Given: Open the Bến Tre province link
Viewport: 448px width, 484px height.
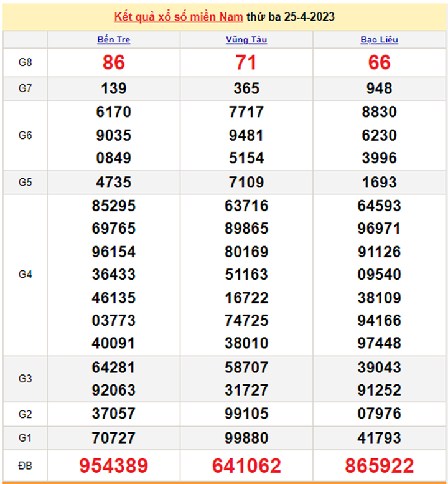Looking at the screenshot, I should pos(114,40).
